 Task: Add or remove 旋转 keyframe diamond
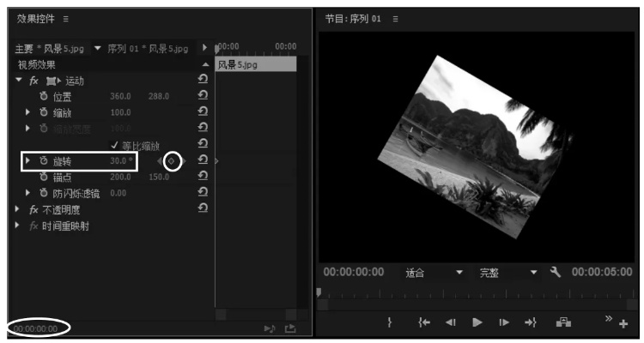click(x=172, y=161)
